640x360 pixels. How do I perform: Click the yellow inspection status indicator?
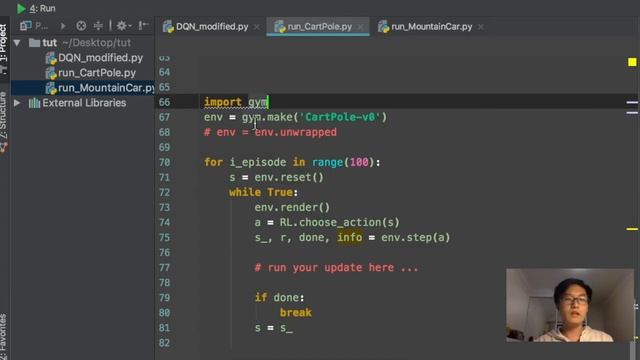pos(632,62)
